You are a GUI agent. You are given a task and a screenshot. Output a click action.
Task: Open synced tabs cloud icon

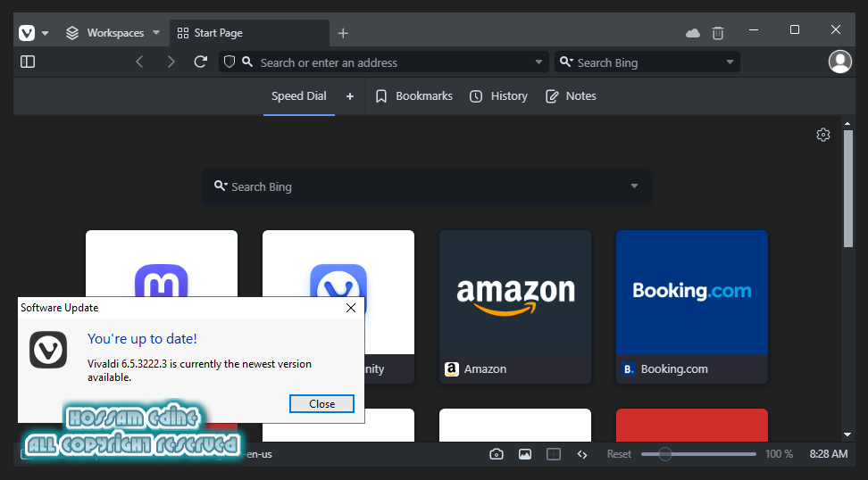[693, 33]
